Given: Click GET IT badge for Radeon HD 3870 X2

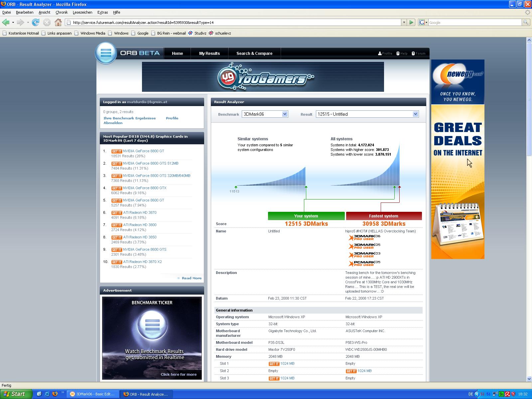Looking at the screenshot, I should point(117,262).
